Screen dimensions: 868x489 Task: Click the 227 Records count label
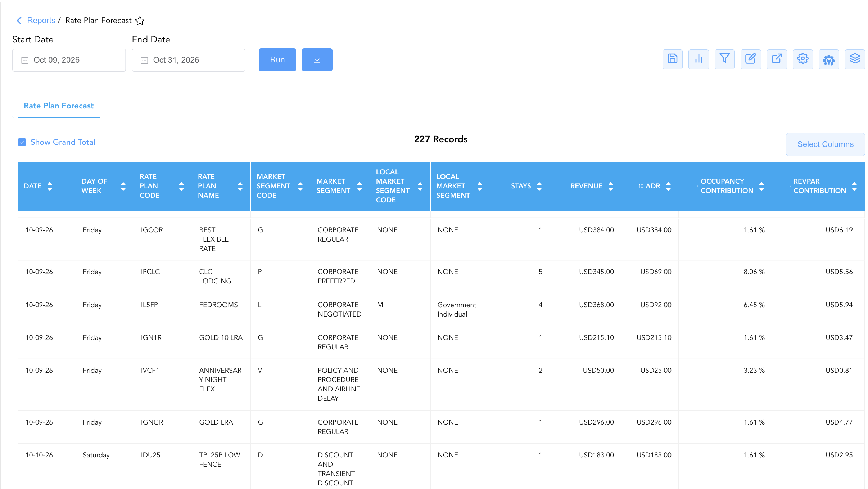click(x=440, y=139)
